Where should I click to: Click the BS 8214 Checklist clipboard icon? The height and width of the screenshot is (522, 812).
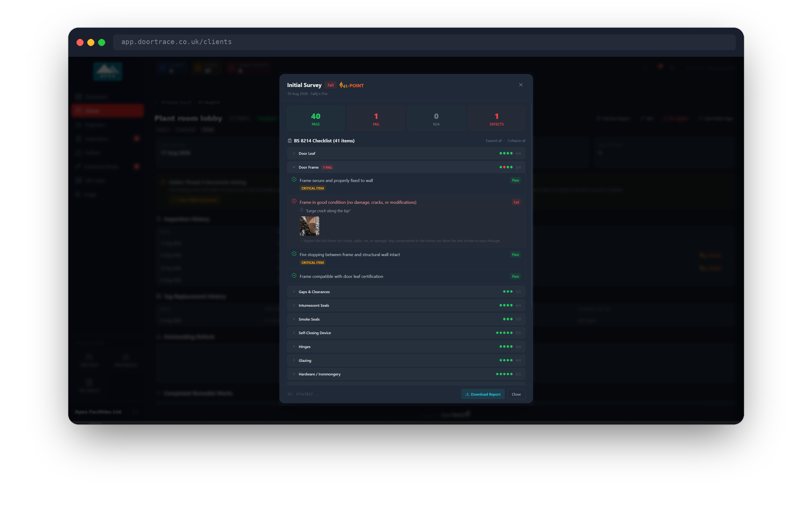coord(290,141)
